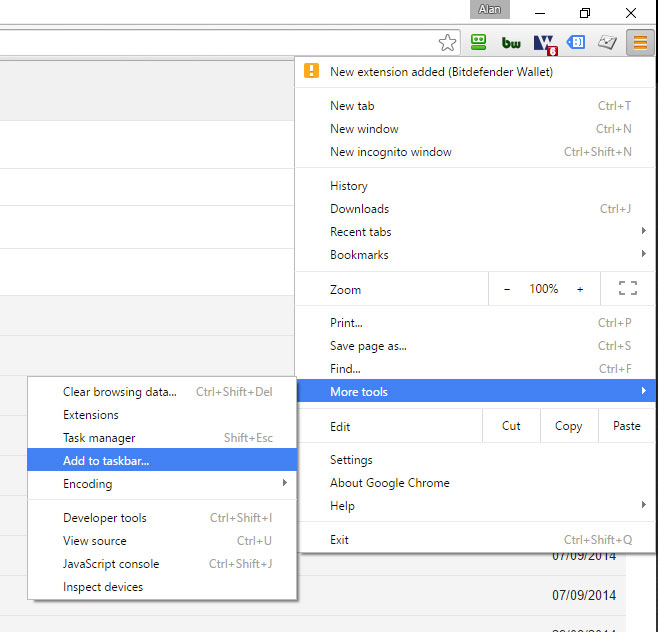Image resolution: width=658 pixels, height=632 pixels.
Task: Open the W extension with badge 6
Action: click(x=545, y=44)
